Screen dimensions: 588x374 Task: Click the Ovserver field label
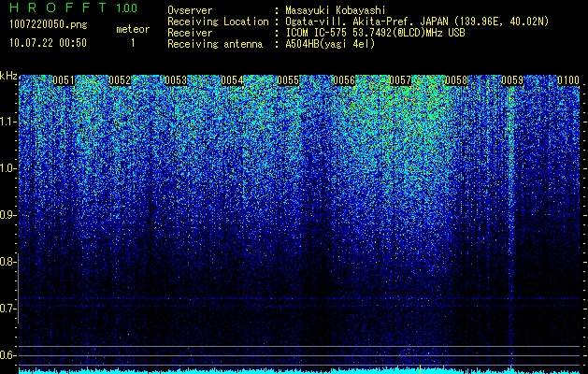(190, 10)
